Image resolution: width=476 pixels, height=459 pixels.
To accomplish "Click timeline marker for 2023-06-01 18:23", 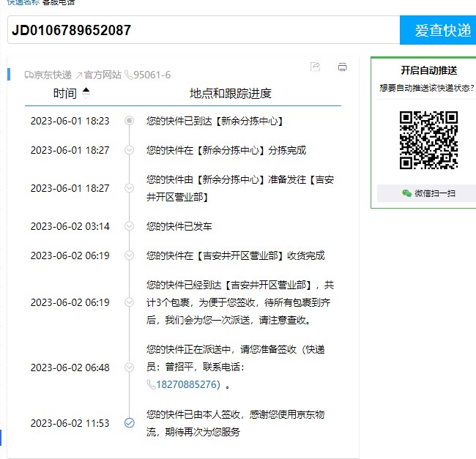I will tap(130, 121).
